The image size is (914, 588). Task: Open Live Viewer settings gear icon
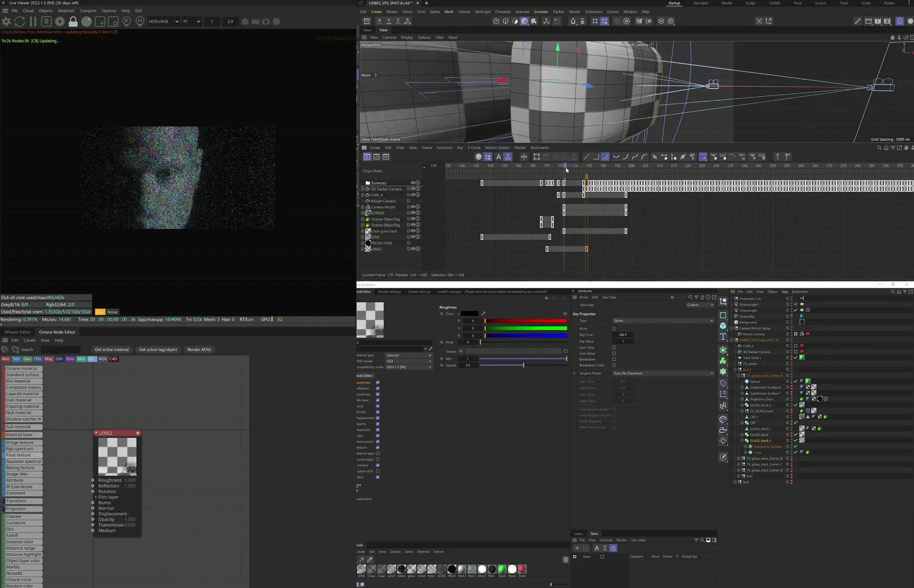(60, 21)
